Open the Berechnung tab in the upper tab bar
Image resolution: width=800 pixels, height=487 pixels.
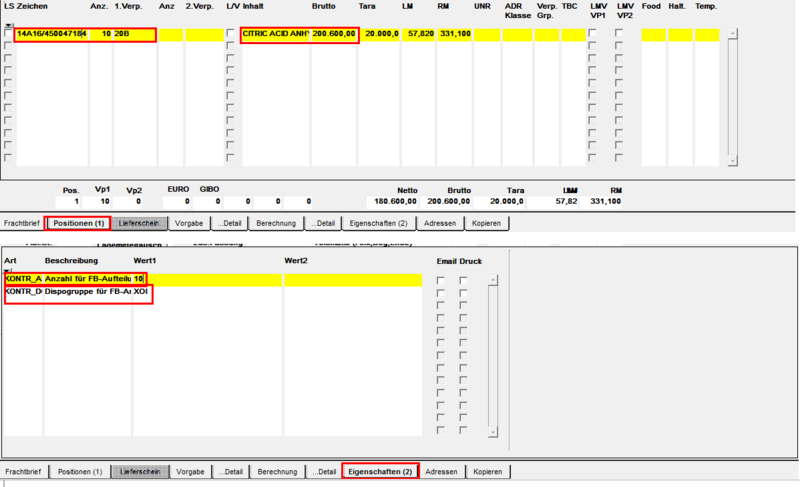pos(276,223)
